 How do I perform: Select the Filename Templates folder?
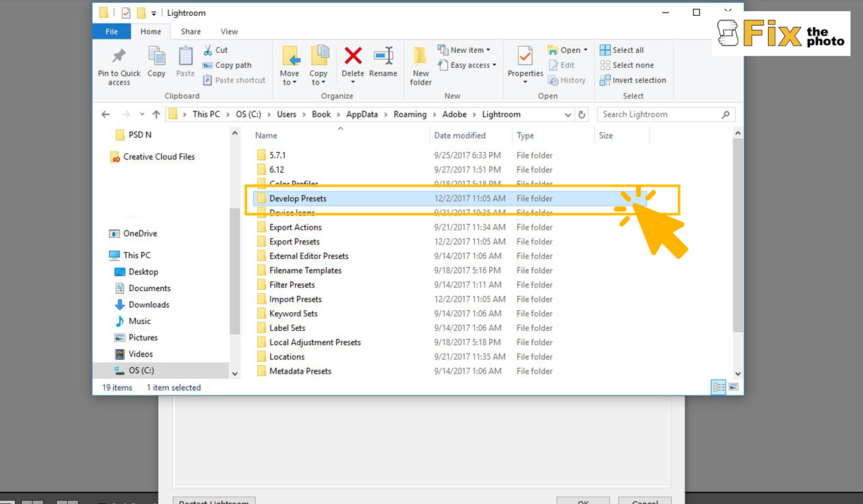pyautogui.click(x=305, y=271)
